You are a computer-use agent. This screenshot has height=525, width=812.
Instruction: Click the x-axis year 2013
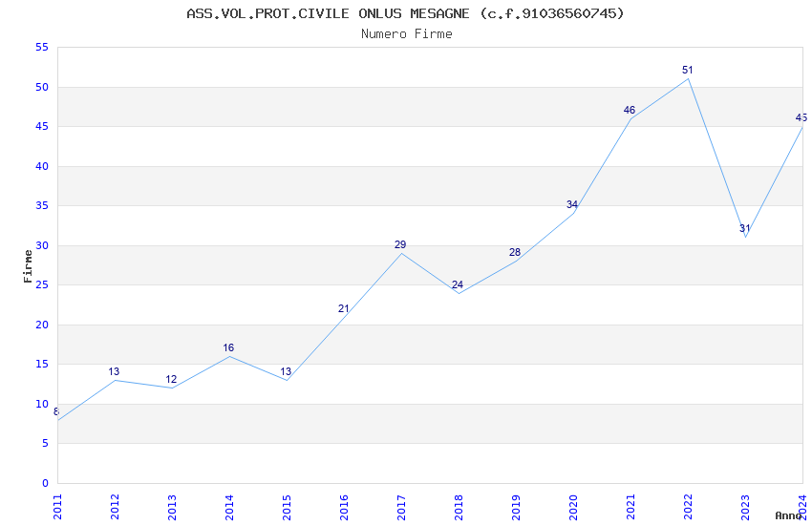pyautogui.click(x=172, y=507)
